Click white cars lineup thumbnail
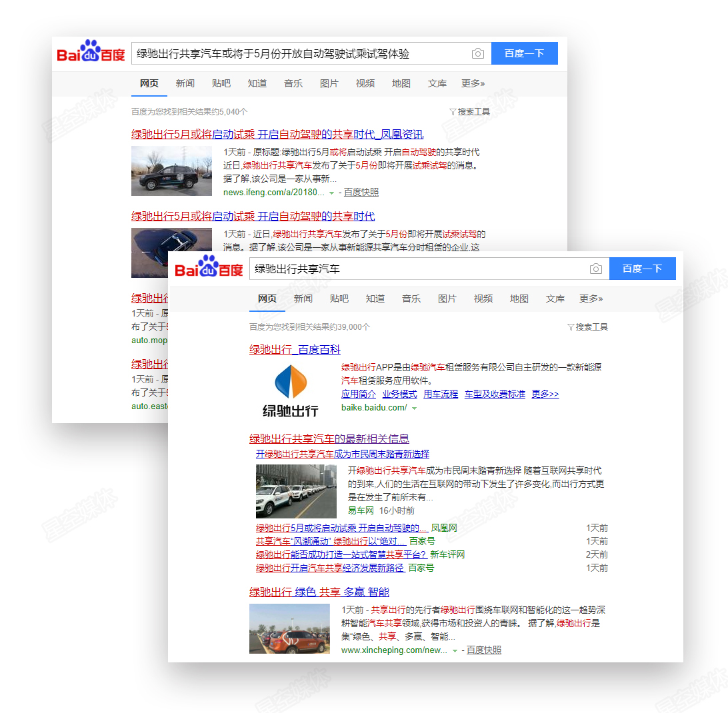Screen dimensions: 728x713 pos(296,491)
